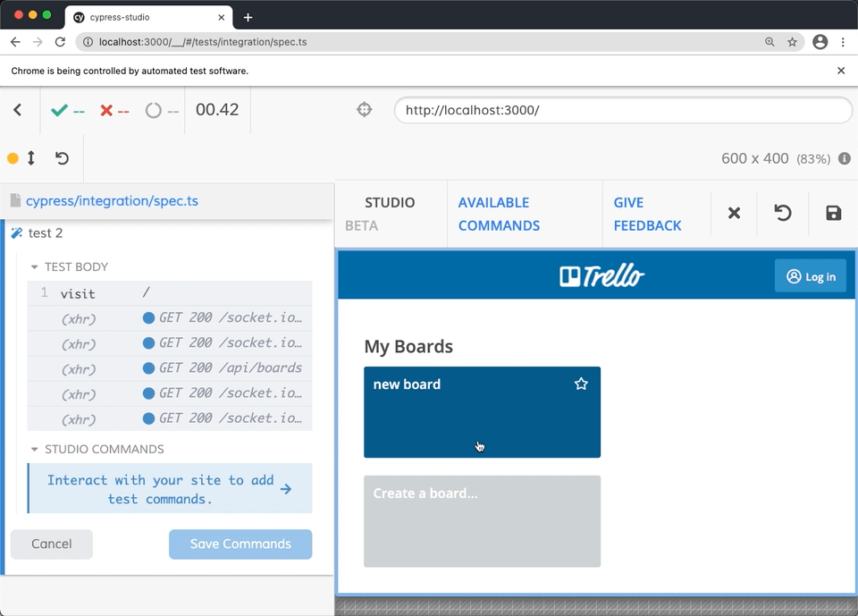Click the Save Commands button
This screenshot has width=858, height=616.
point(240,544)
